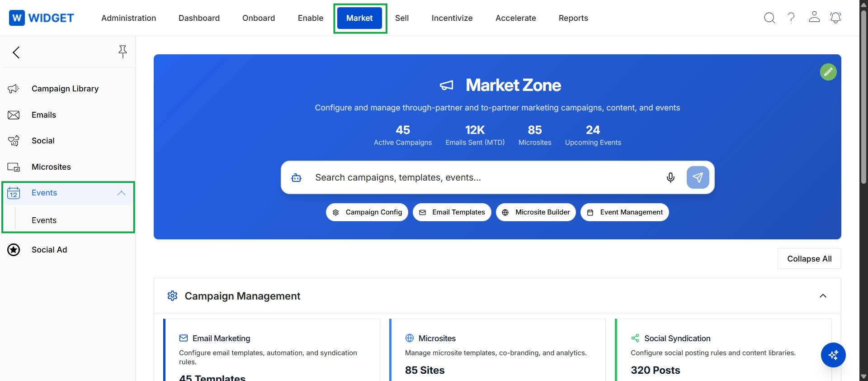Click the scrollbar down arrow
Viewport: 868px width, 381px height.
[x=863, y=376]
